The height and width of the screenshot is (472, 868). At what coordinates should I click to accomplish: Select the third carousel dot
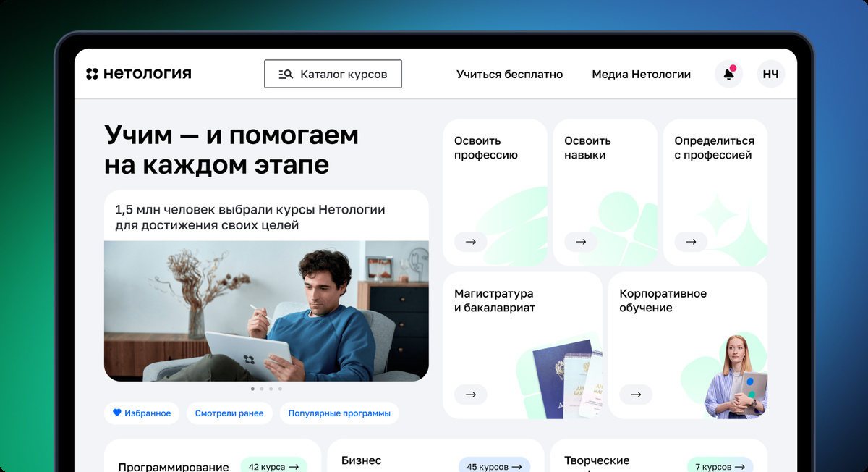[x=271, y=389]
